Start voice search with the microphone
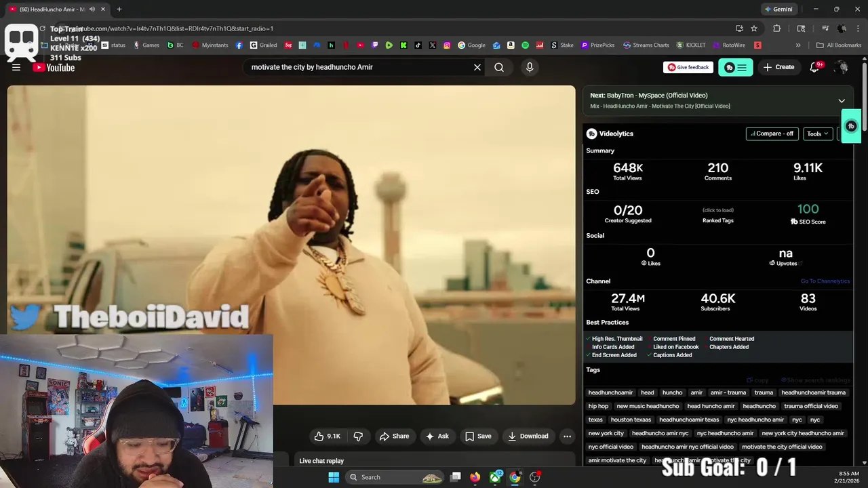The image size is (868, 488). tap(530, 67)
